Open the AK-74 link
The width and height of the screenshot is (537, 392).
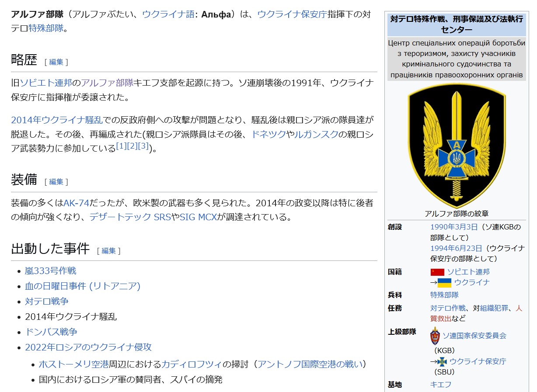pyautogui.click(x=76, y=203)
